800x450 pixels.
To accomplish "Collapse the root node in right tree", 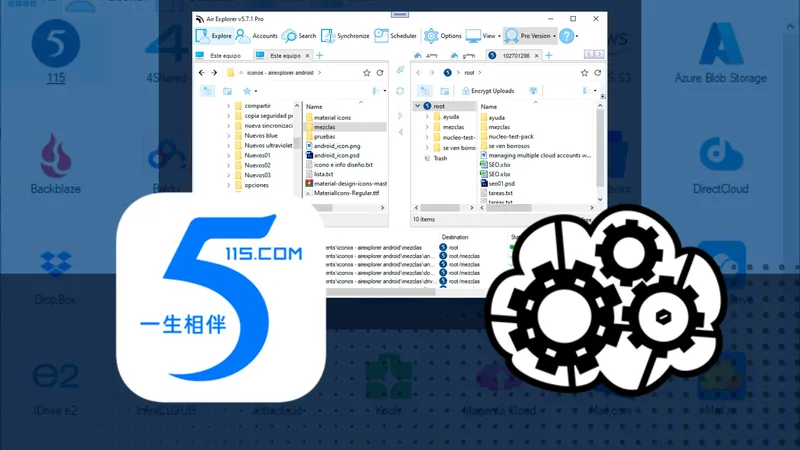I will coord(417,106).
